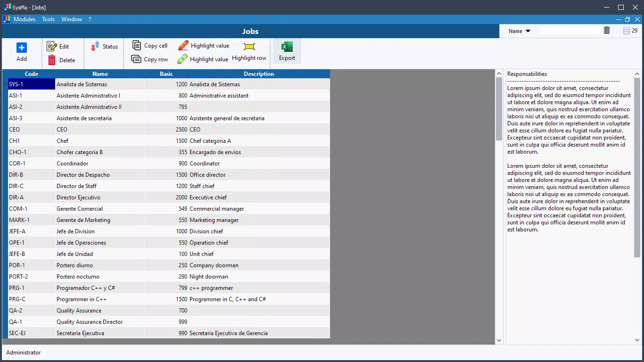Screen dimensions: 644x362
Task: Open the Name filter dropdown
Action: (520, 31)
